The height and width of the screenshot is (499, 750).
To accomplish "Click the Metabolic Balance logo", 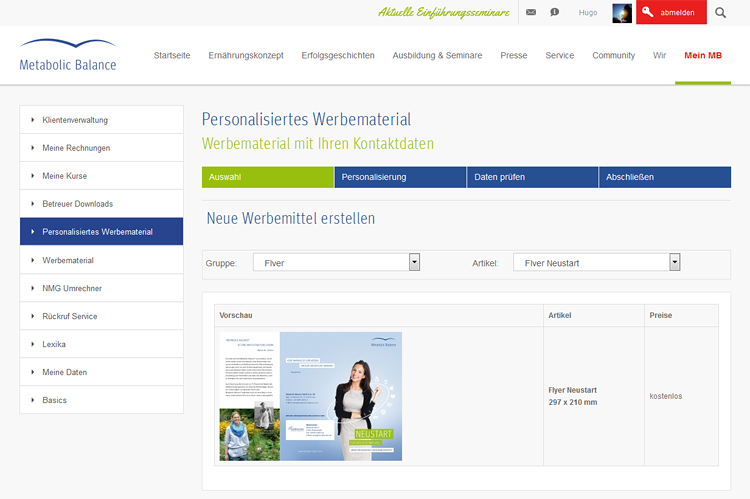I will click(68, 55).
